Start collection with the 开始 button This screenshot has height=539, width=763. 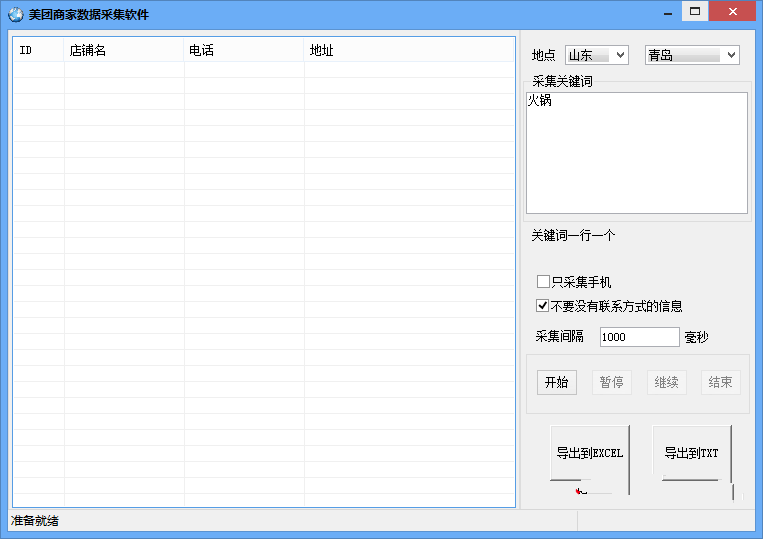(x=557, y=382)
